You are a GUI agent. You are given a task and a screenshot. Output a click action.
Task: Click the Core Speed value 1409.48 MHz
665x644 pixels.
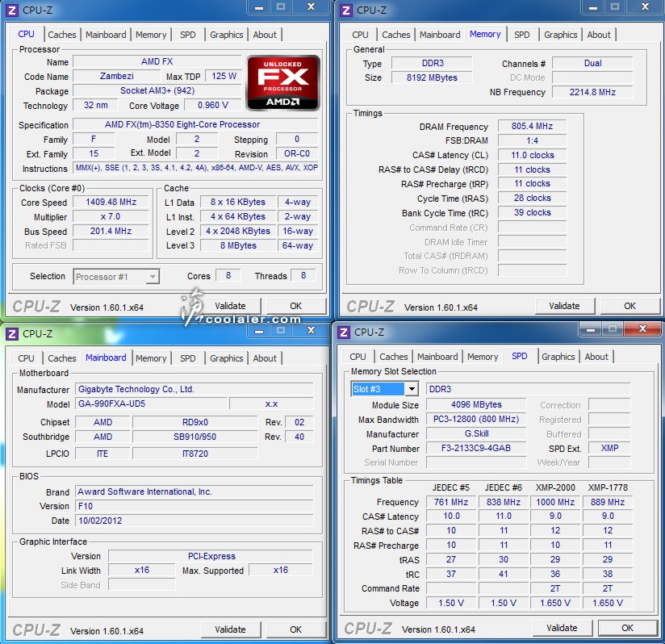(x=111, y=203)
